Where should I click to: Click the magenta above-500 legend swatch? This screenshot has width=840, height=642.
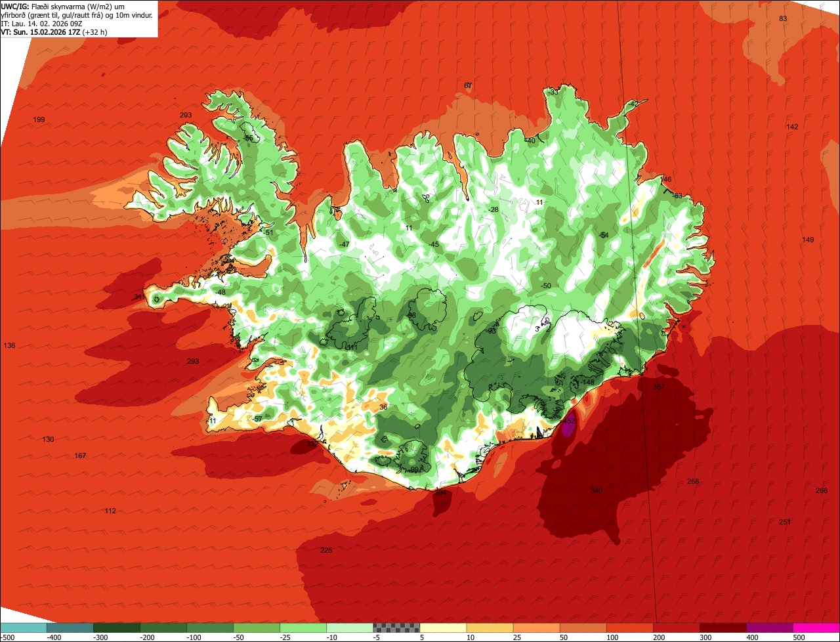[816, 628]
